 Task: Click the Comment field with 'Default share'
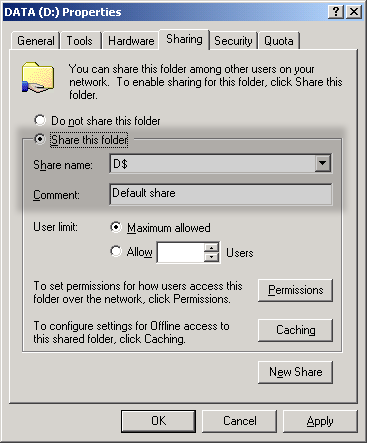pyautogui.click(x=220, y=194)
